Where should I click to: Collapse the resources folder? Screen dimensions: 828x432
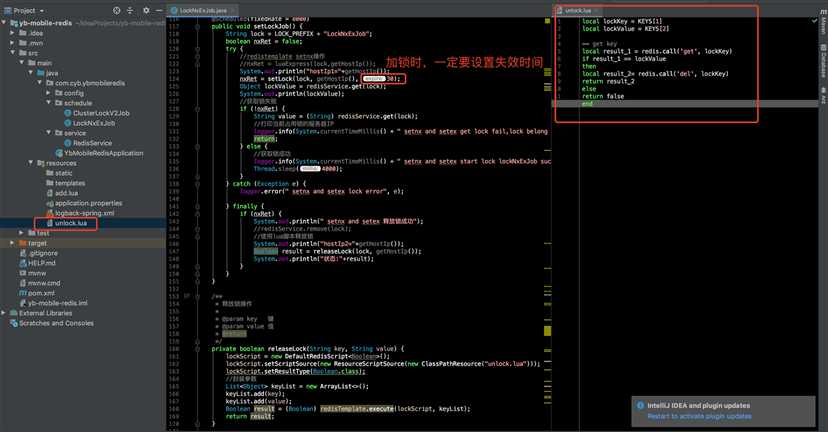click(31, 163)
